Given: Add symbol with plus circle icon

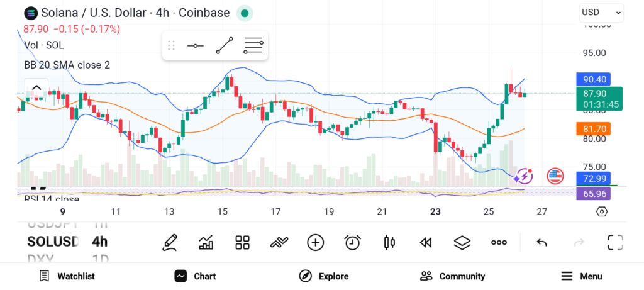Looking at the screenshot, I should pyautogui.click(x=315, y=242).
